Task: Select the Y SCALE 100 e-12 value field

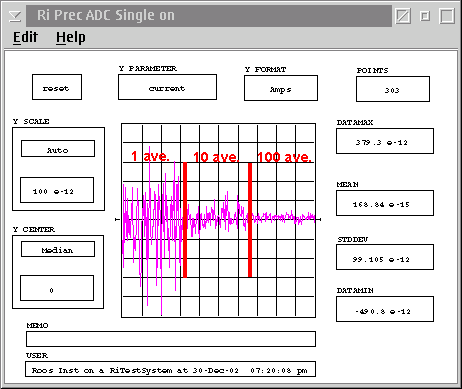Action: [x=57, y=190]
